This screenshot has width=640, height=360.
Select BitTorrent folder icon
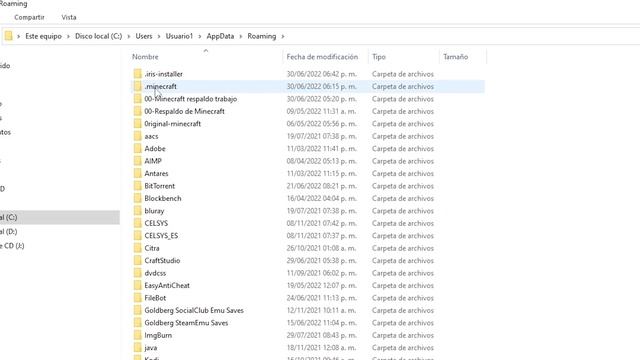click(138, 186)
